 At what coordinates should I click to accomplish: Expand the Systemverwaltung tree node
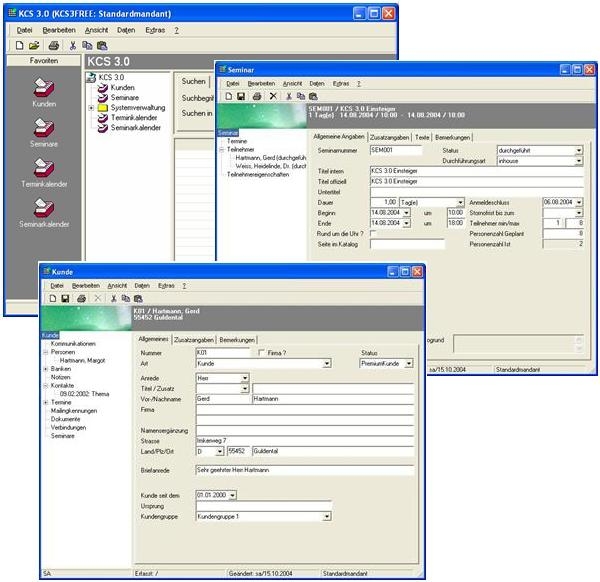(x=91, y=108)
